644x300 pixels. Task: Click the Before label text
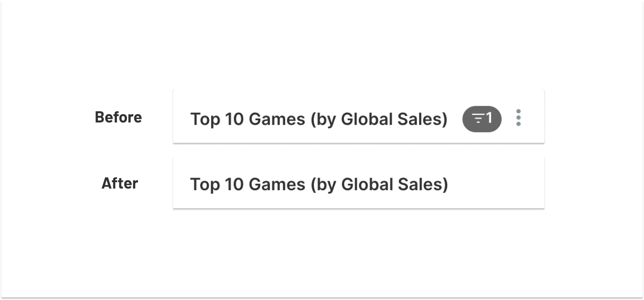coord(118,117)
